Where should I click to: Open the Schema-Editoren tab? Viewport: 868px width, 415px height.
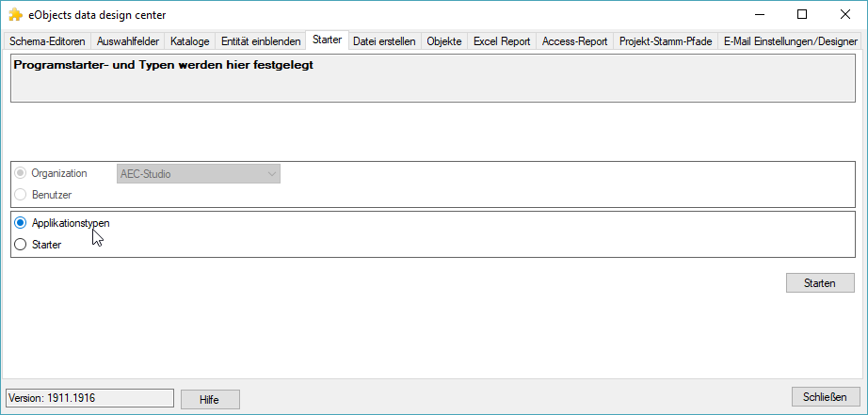pyautogui.click(x=48, y=41)
